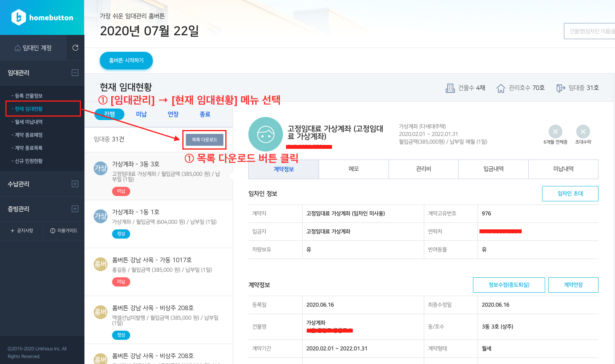Switch to the 미납 filter tab
The width and height of the screenshot is (615, 364).
click(141, 114)
